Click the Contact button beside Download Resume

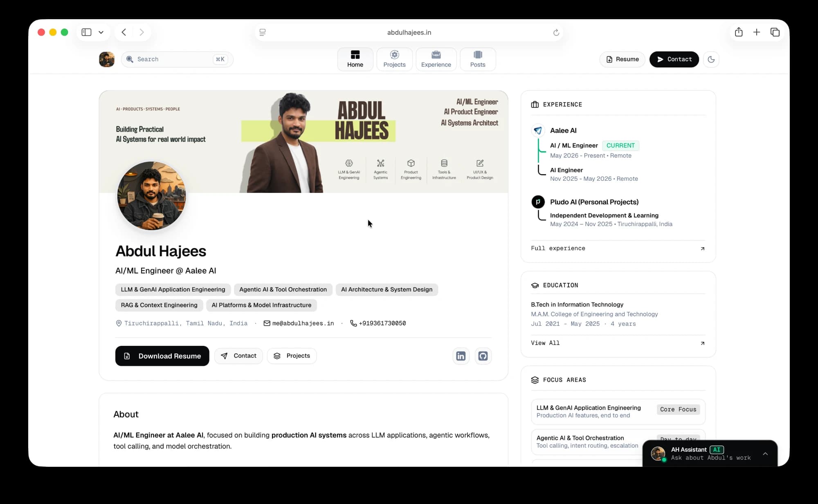coord(238,356)
